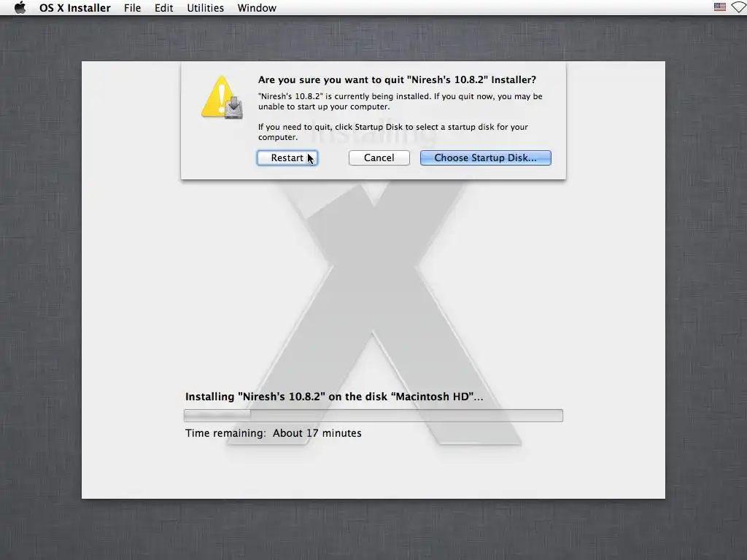Click the gray linen desktop background
This screenshot has width=747, height=560.
click(x=41, y=286)
